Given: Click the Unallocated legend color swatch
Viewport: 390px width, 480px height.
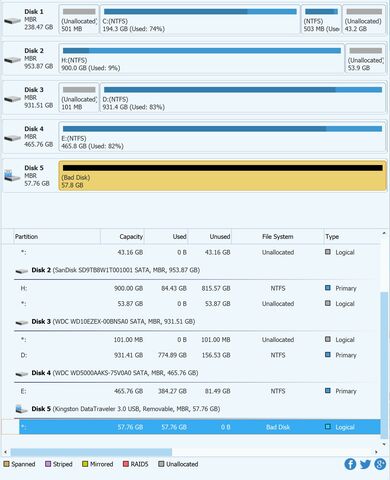Looking at the screenshot, I should pyautogui.click(x=161, y=464).
